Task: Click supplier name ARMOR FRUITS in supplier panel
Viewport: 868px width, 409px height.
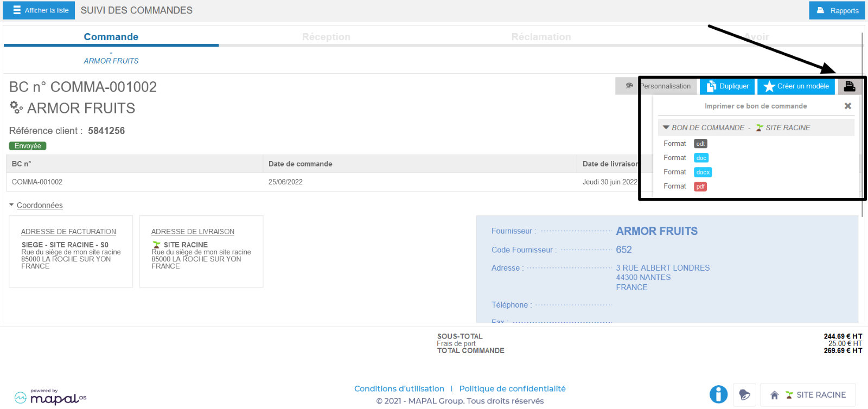Action: [657, 231]
